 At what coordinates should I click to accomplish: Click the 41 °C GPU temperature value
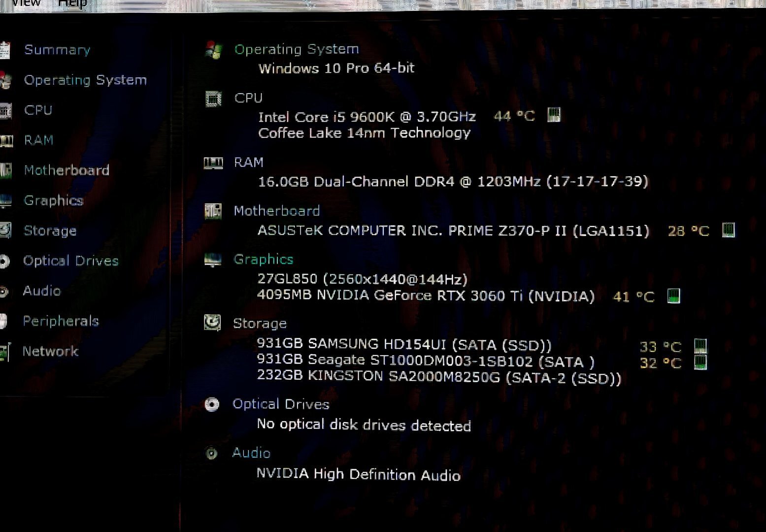(x=633, y=297)
